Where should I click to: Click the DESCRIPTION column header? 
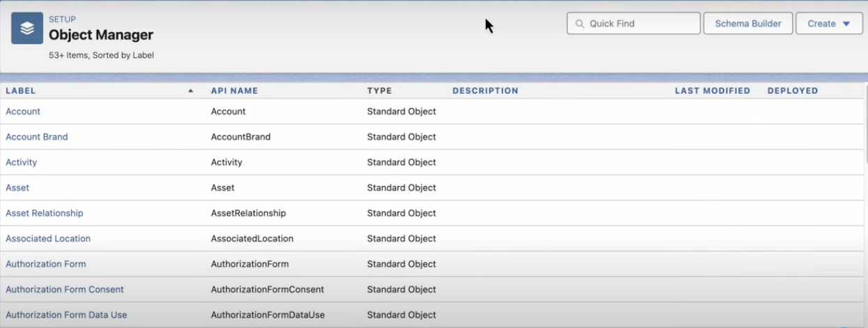[x=485, y=91]
